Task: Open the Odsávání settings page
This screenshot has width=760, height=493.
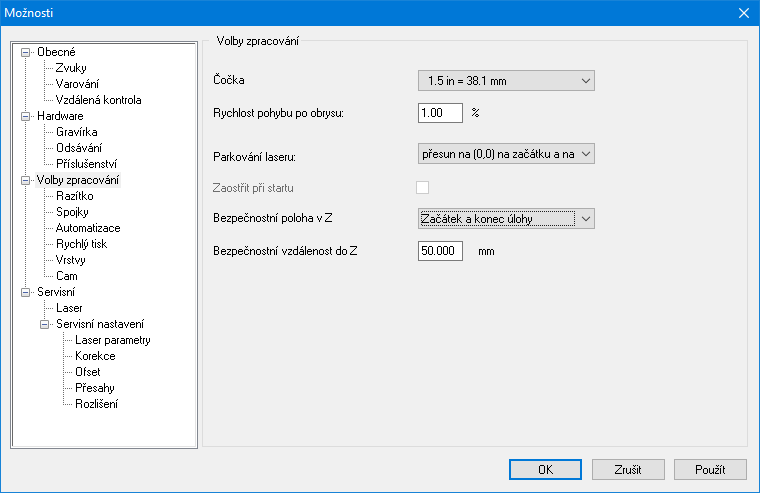Action: (x=80, y=148)
